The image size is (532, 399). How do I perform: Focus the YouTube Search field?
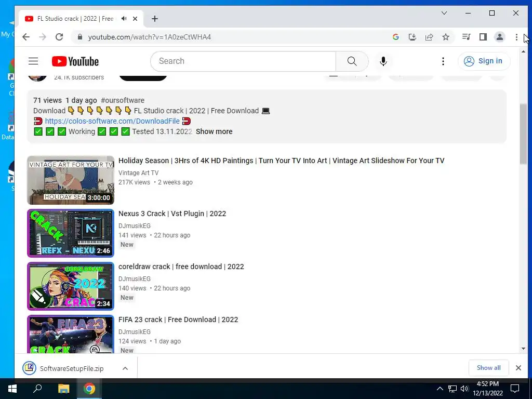[243, 61]
